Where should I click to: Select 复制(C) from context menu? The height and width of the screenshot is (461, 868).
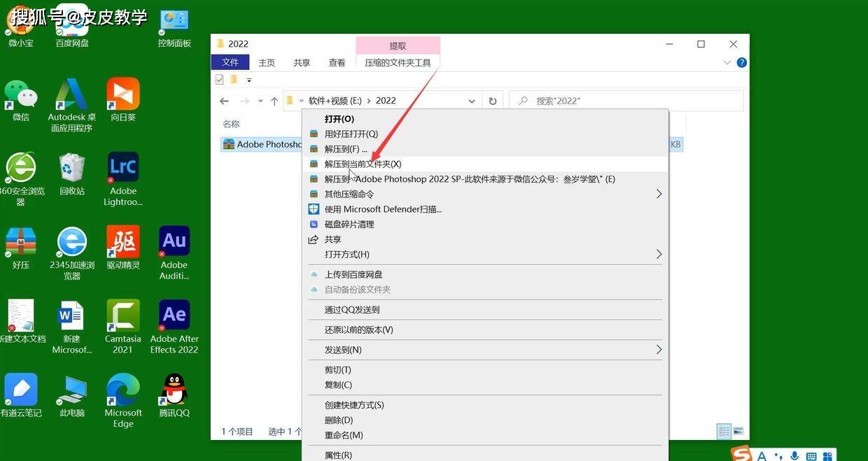(x=486, y=385)
